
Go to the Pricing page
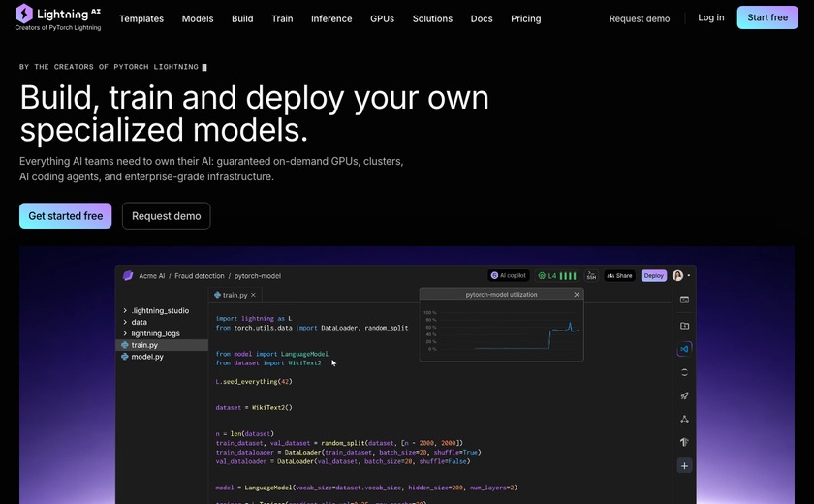click(x=525, y=18)
